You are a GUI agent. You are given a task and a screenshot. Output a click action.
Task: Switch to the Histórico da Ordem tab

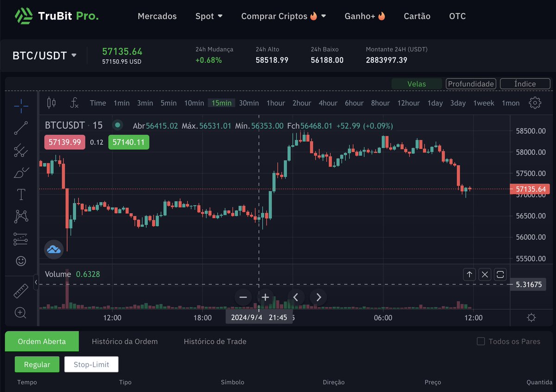click(x=125, y=341)
